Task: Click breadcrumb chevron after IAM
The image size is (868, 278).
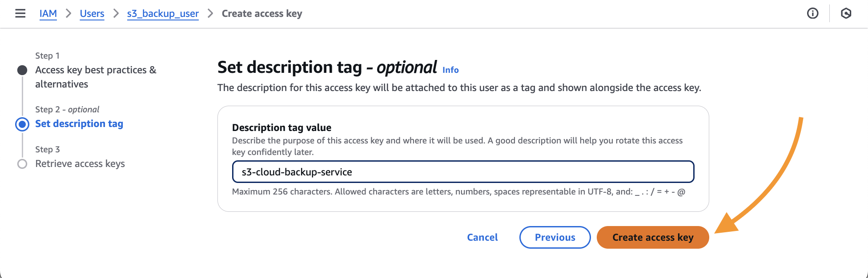Action: point(68,13)
